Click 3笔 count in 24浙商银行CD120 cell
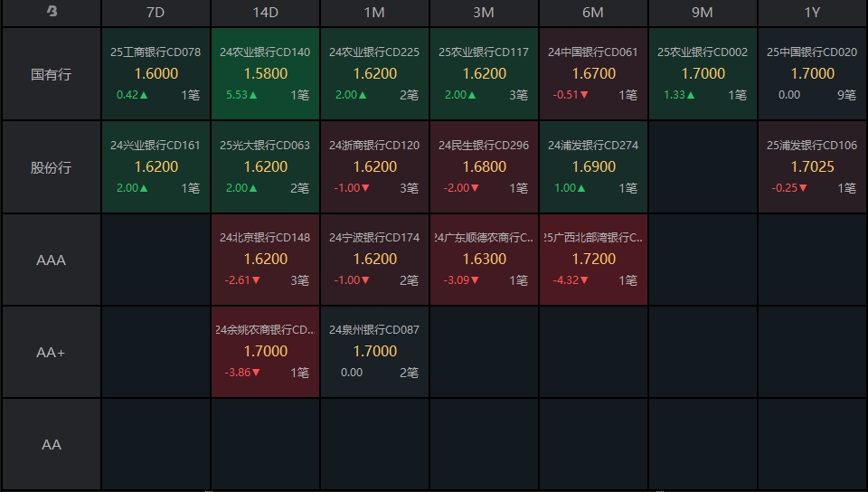 pos(409,188)
